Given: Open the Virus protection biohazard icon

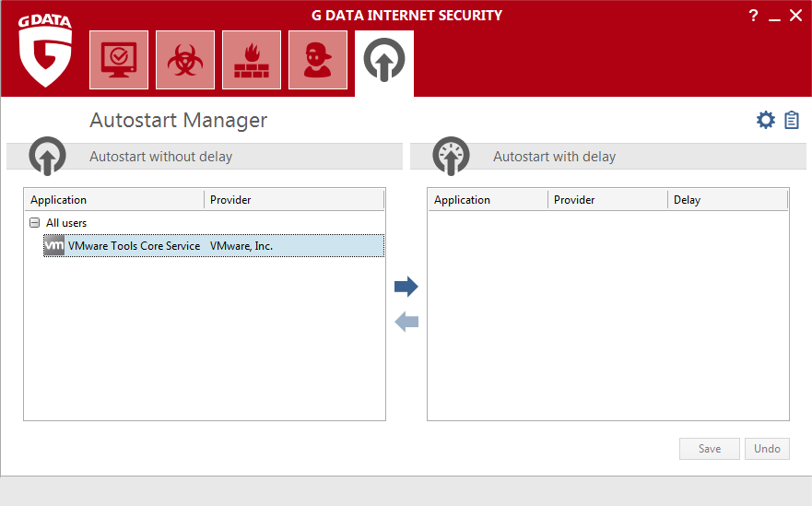Looking at the screenshot, I should coord(185,60).
